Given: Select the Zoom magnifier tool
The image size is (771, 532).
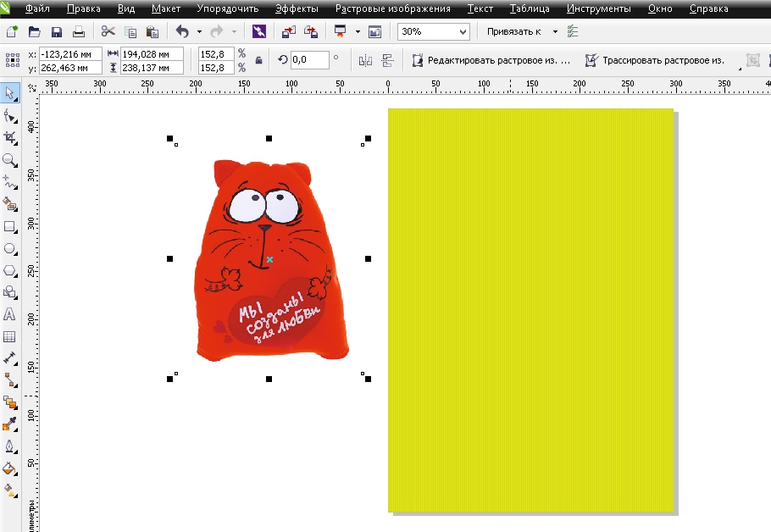Looking at the screenshot, I should coord(10,160).
